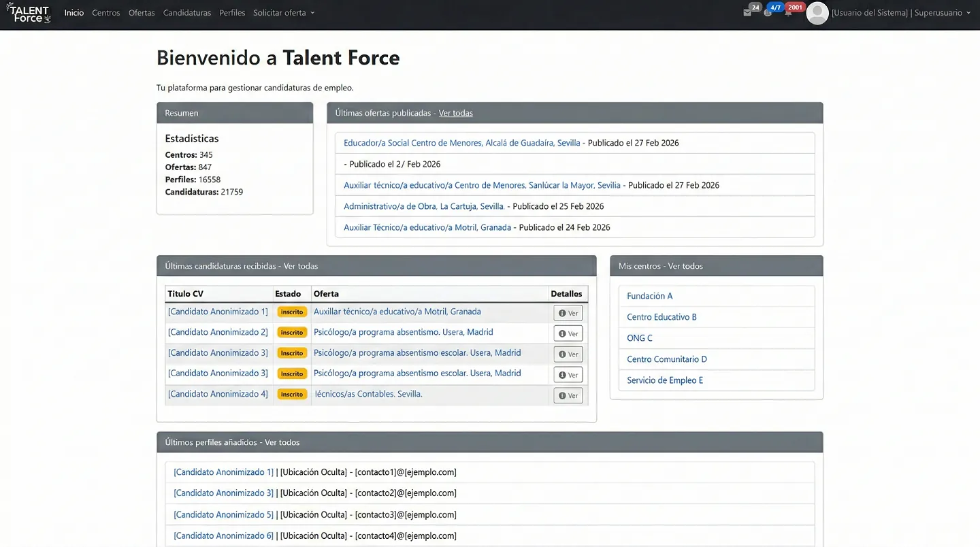Open Fundación A in Mis centros
The image size is (980, 547).
pos(650,296)
